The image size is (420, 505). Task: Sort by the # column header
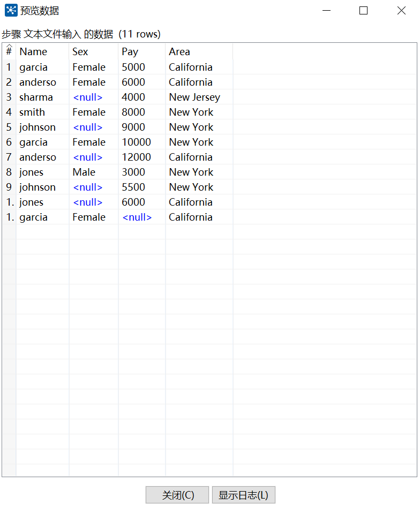[9, 51]
